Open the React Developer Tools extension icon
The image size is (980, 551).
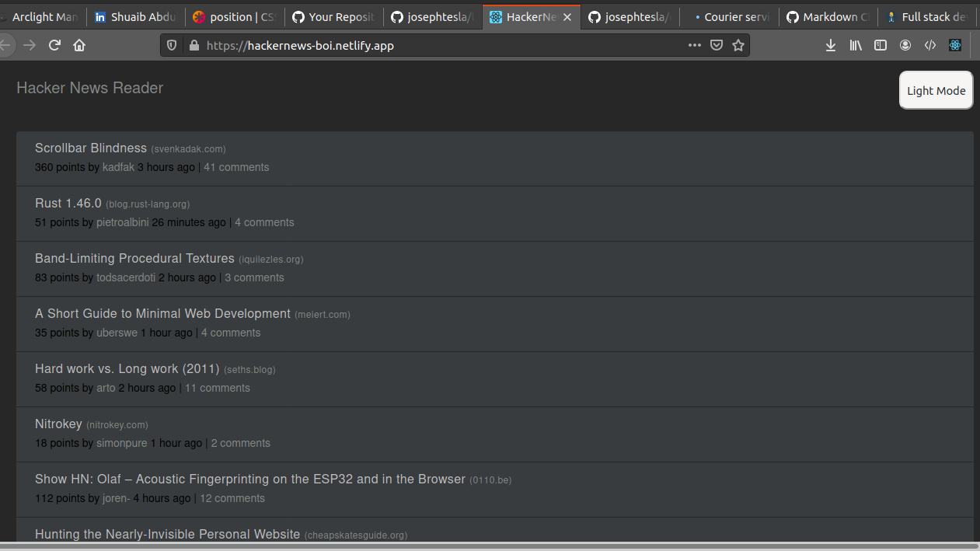point(955,45)
